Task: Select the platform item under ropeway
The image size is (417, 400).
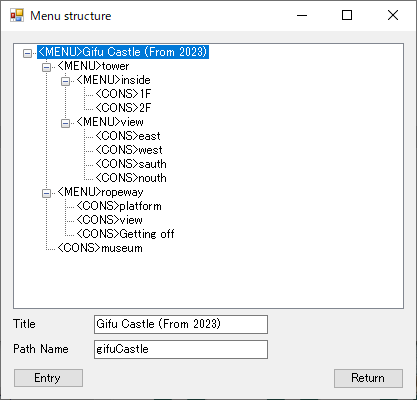Action: (119, 206)
